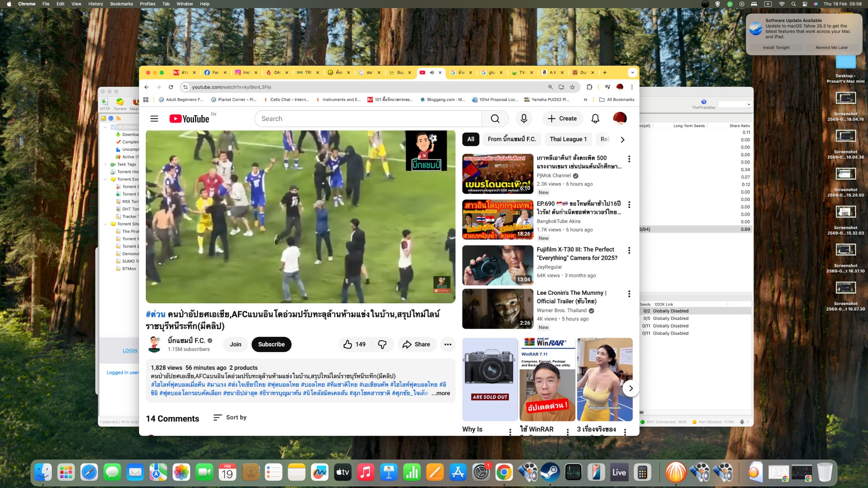Show more filter chips with the right chevron
Viewport: 868px width, 488px height.
[x=622, y=139]
